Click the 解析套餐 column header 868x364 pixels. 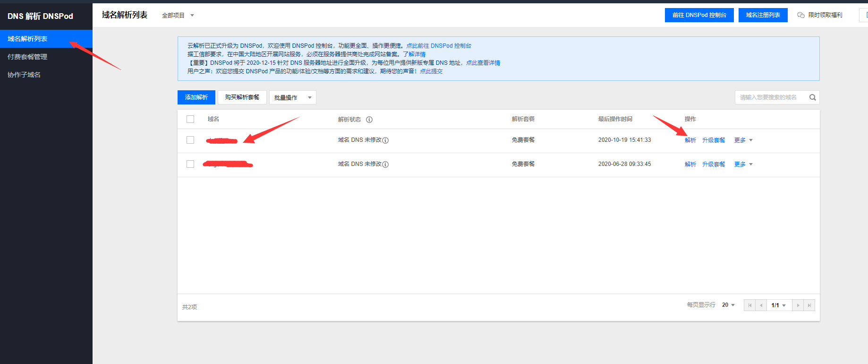click(x=523, y=119)
